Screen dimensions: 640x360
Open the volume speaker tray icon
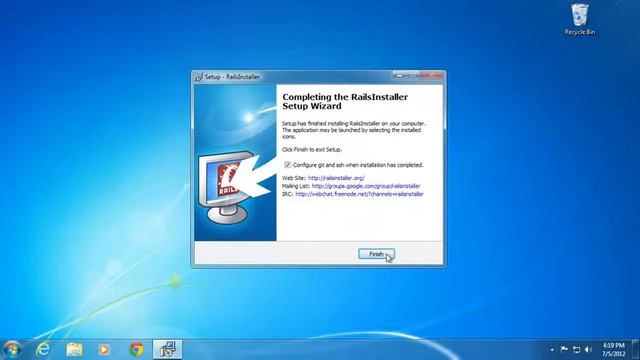click(588, 350)
